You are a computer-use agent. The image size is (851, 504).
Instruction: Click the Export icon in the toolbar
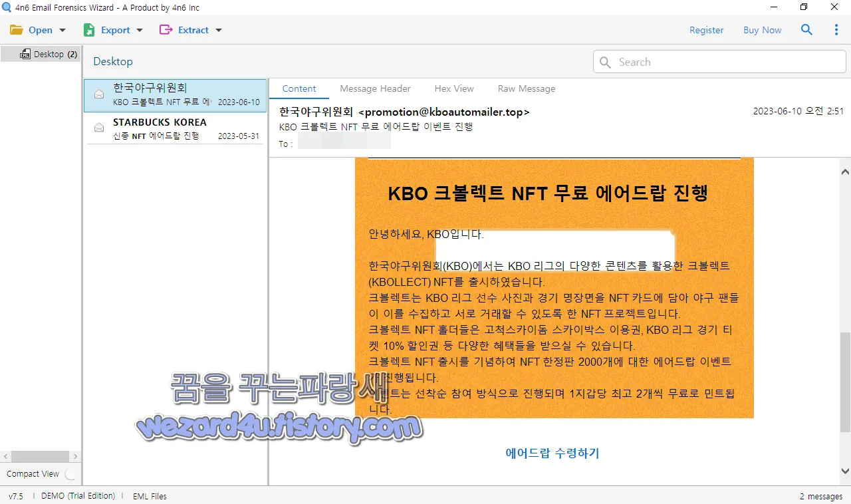89,30
